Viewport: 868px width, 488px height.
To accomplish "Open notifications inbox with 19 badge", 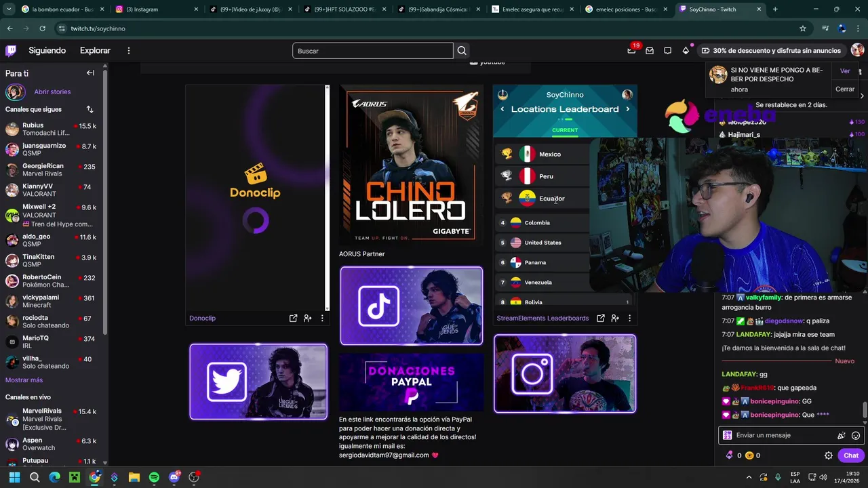I will [631, 51].
